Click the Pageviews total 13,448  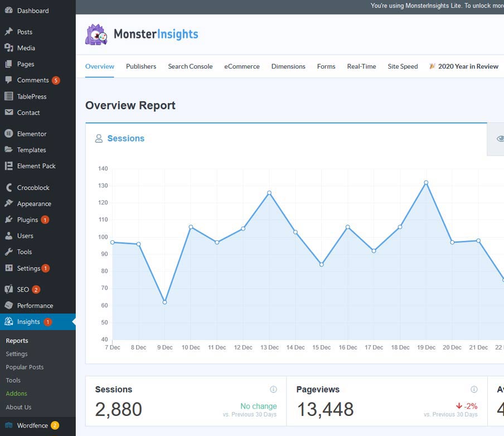(x=325, y=409)
